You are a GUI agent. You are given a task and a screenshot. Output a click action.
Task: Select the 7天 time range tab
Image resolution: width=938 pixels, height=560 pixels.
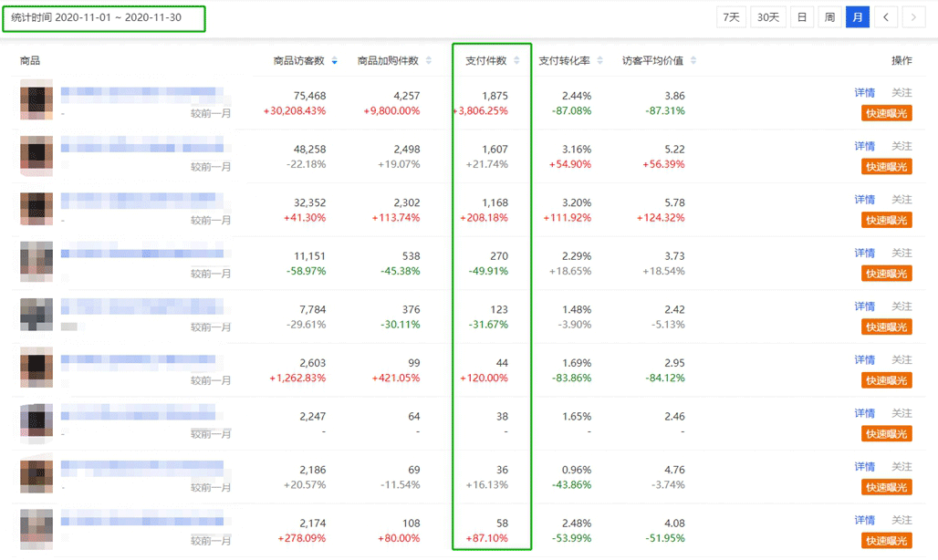pyautogui.click(x=731, y=17)
